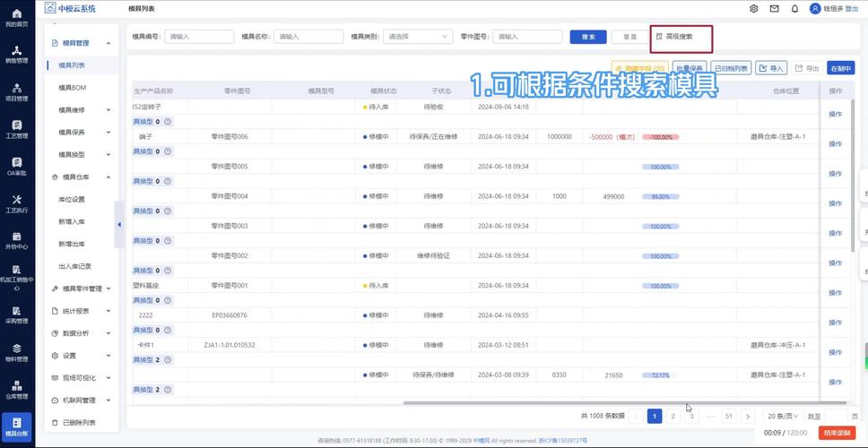Click the -100.00% red progress bar
Screen dimensions: 868x448
tap(660, 136)
